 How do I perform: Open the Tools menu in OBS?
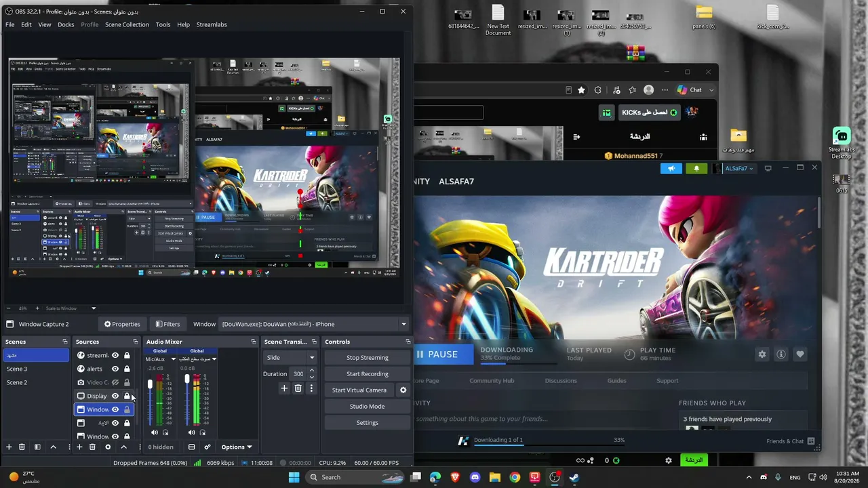coord(163,24)
